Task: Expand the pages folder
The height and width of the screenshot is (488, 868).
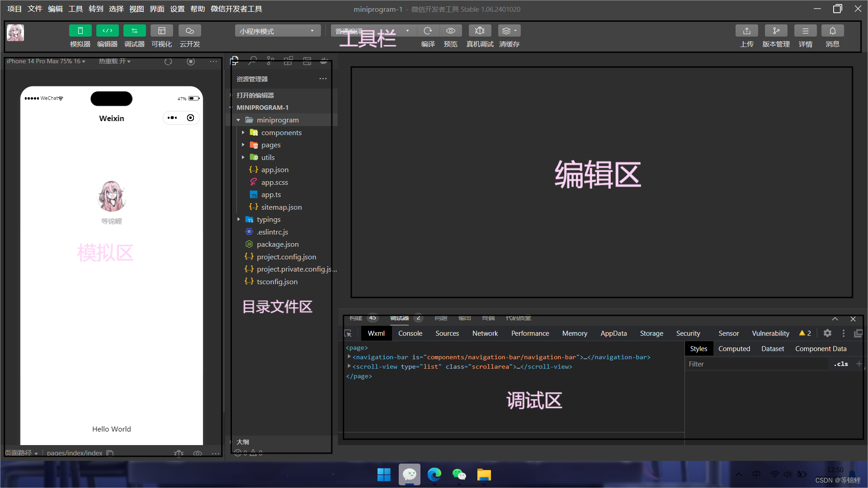Action: (x=270, y=145)
